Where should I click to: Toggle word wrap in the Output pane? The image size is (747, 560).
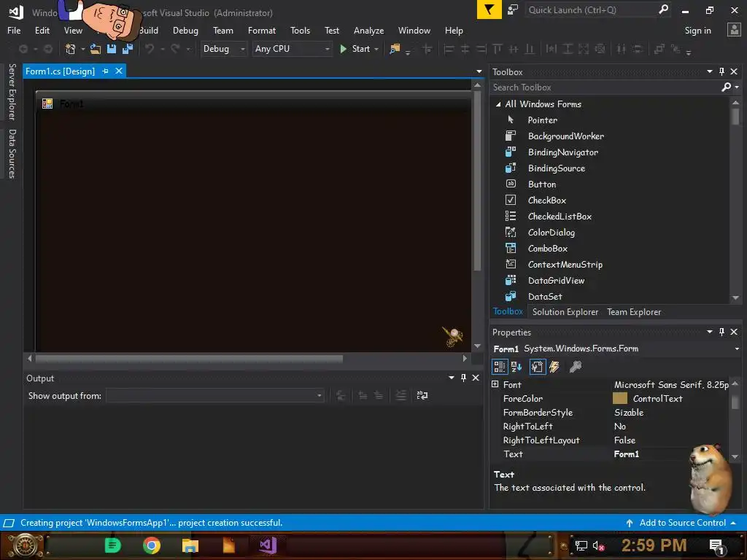(x=422, y=395)
